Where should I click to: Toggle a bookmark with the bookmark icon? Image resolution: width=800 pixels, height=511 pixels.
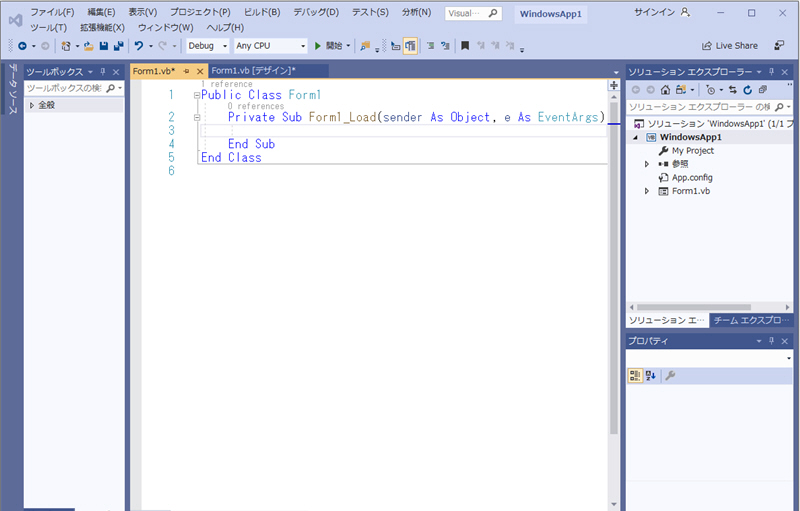tap(465, 46)
